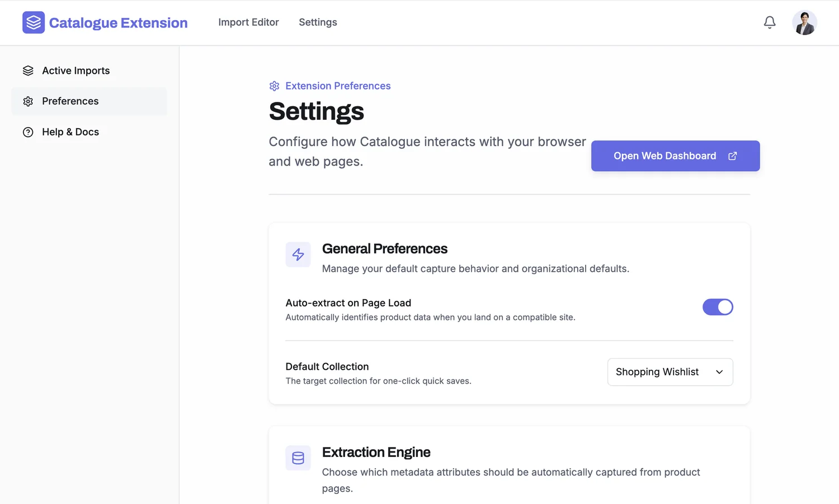Click 'Manage your default capture behavior' text
Viewport: 839px width, 504px height.
pos(475,269)
